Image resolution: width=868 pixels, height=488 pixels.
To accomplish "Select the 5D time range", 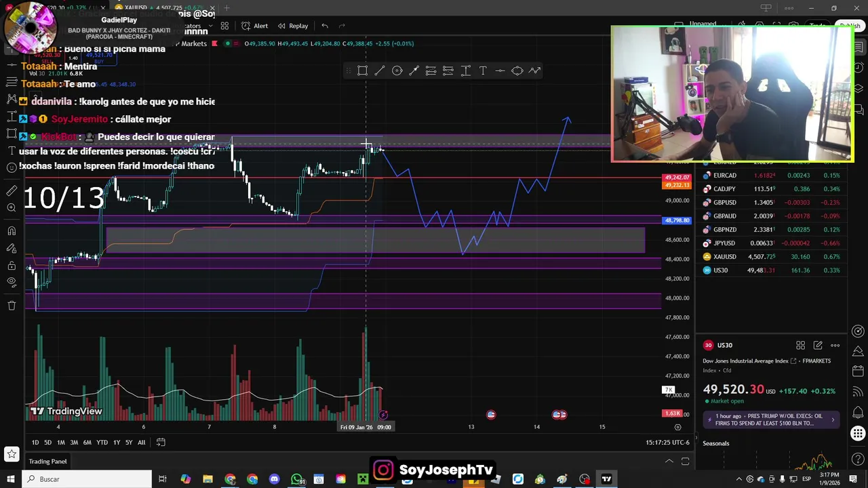I will 47,443.
